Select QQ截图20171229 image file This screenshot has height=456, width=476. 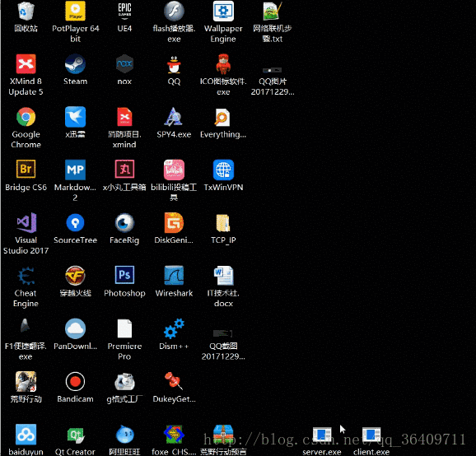(x=222, y=333)
